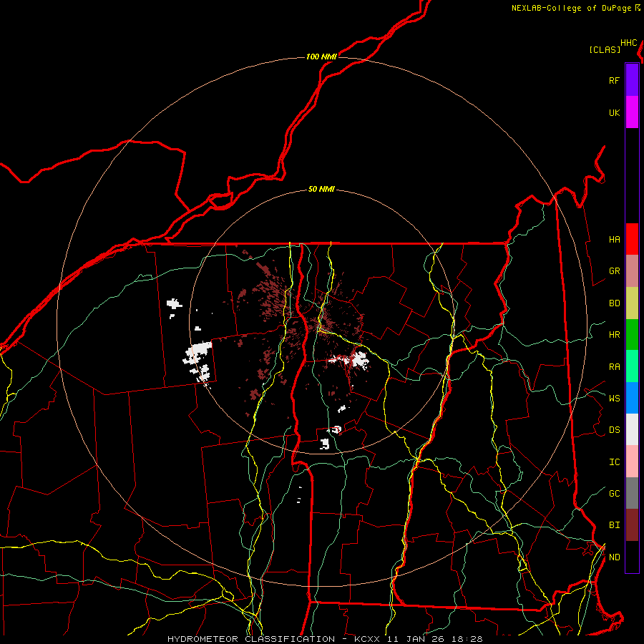Viewport: 644px width, 644px height.
Task: Select the RF legend label
Action: click(614, 80)
